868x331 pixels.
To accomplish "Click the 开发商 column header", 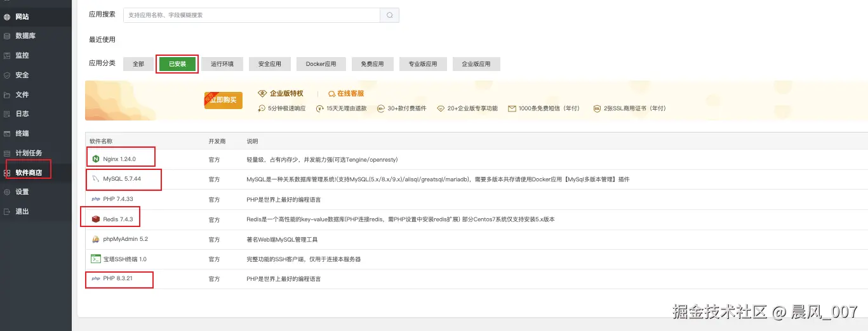I will coord(217,141).
